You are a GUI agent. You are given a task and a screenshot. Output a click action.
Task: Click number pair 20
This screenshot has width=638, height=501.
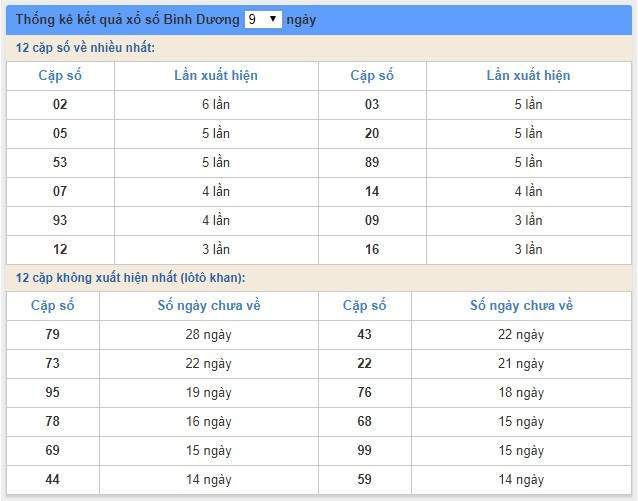click(x=372, y=133)
